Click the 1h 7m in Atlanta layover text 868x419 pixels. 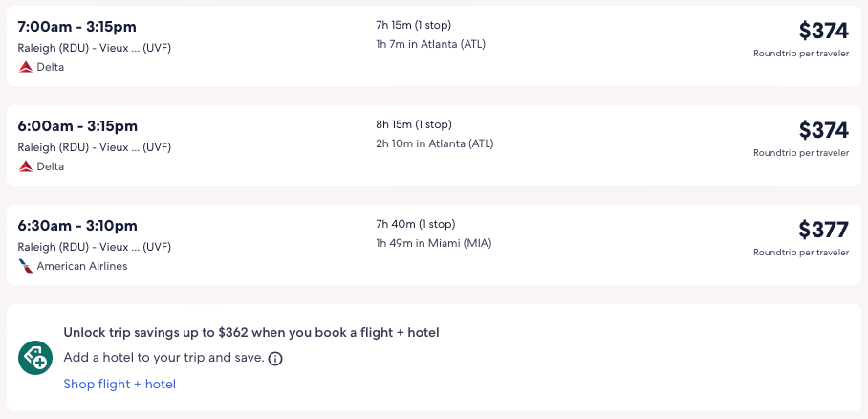click(x=430, y=44)
